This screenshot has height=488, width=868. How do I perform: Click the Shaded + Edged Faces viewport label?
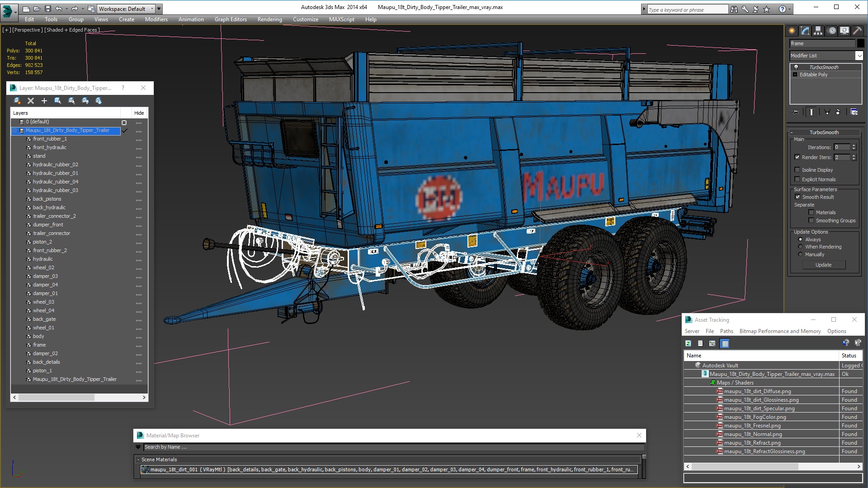click(72, 30)
